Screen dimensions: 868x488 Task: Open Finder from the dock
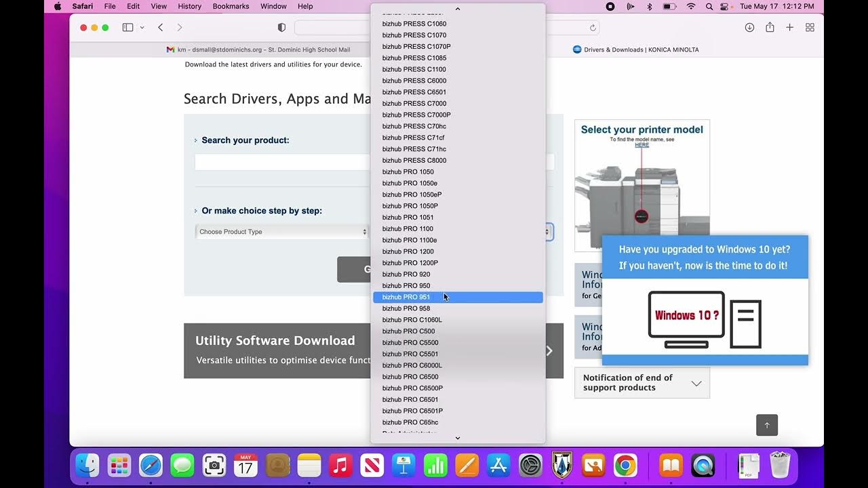[87, 466]
